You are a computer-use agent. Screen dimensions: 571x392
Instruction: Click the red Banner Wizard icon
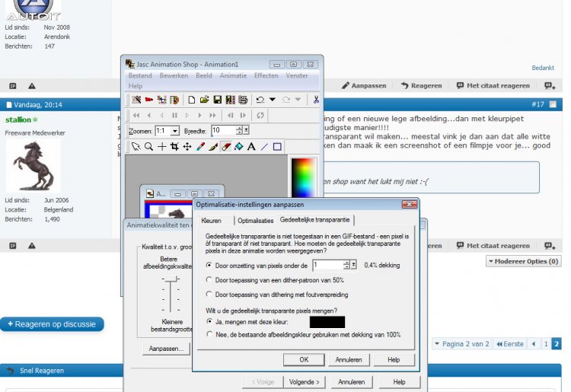tap(149, 100)
